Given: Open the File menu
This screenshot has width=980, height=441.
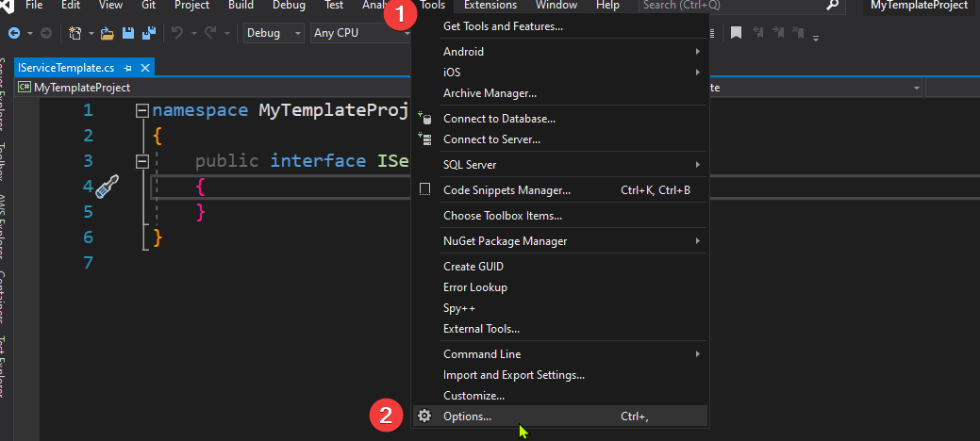Looking at the screenshot, I should pos(34,5).
